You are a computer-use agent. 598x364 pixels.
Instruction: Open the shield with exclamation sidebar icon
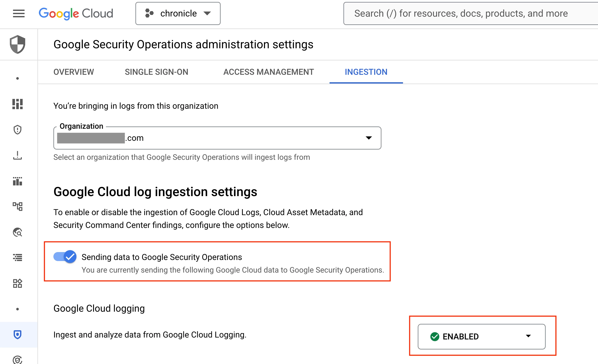18,130
